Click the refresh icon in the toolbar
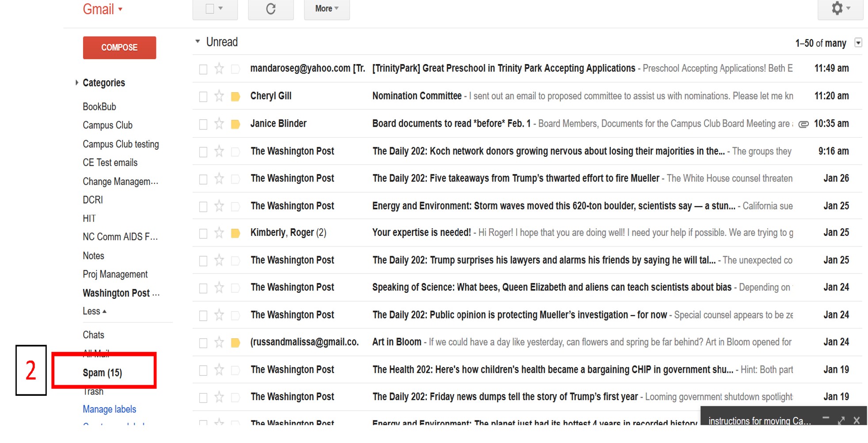Viewport: 868px width, 443px height. (271, 9)
